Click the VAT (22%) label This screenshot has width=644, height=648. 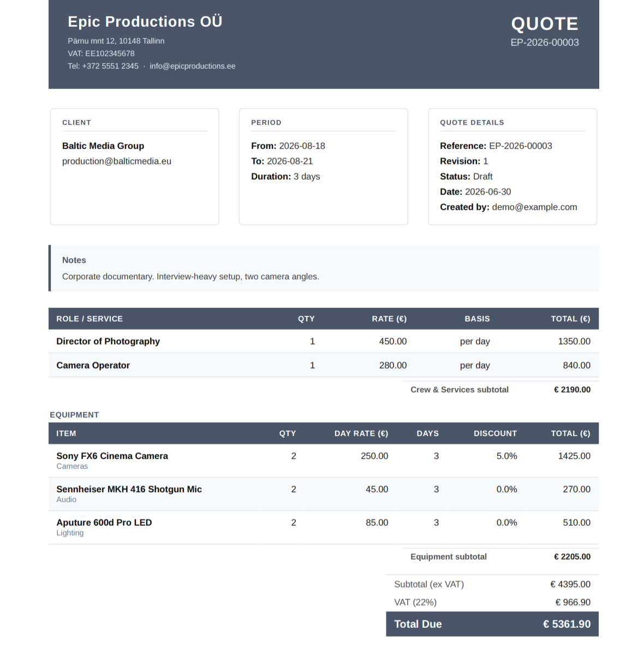(415, 602)
